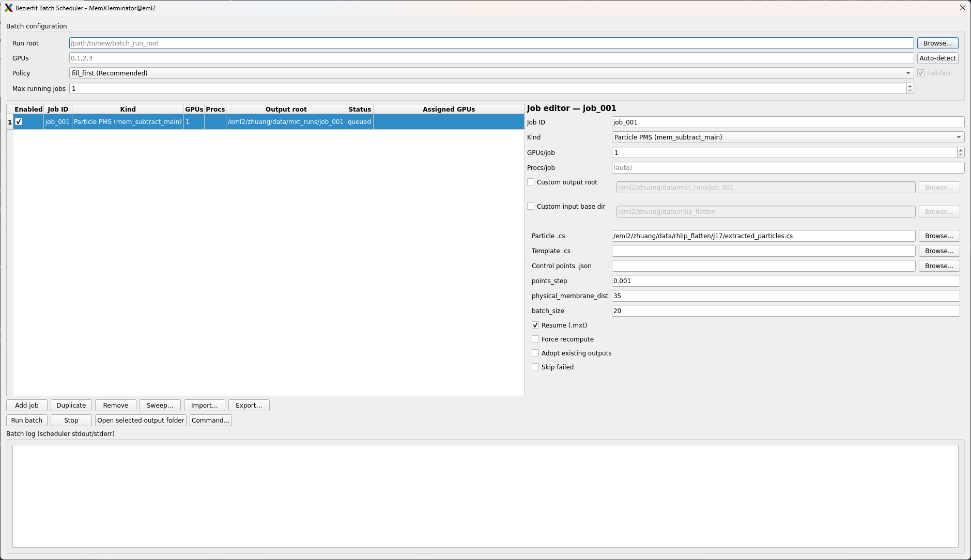The height and width of the screenshot is (560, 971).
Task: Toggle the Fail-fast checkbox
Action: (921, 73)
